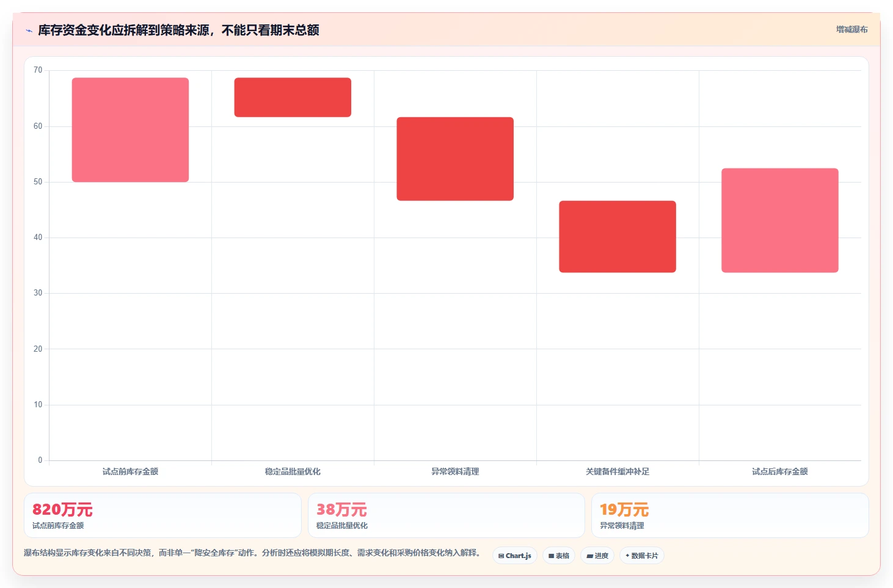Click the y-axis value 10
The height and width of the screenshot is (588, 893).
(x=38, y=405)
